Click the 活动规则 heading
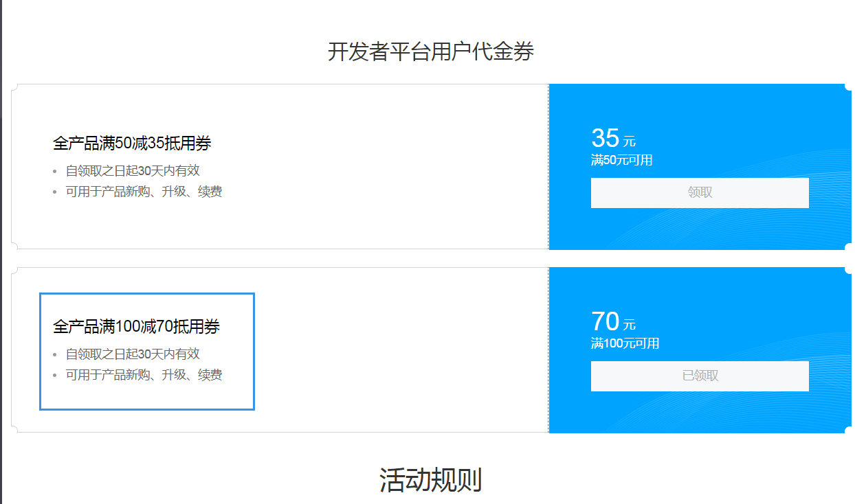Screen dimensions: 855x504 point(430,480)
